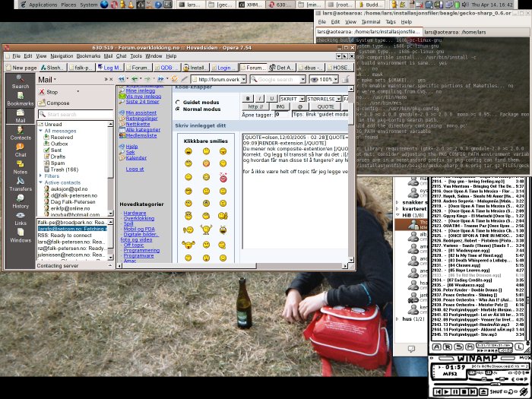Viewport: 532px width, 399px height.
Task: Show the Transfers panel
Action: click(21, 185)
